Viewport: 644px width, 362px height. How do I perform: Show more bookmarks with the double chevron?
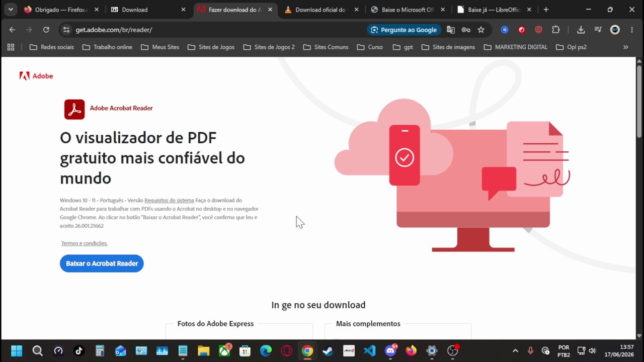pyautogui.click(x=626, y=47)
